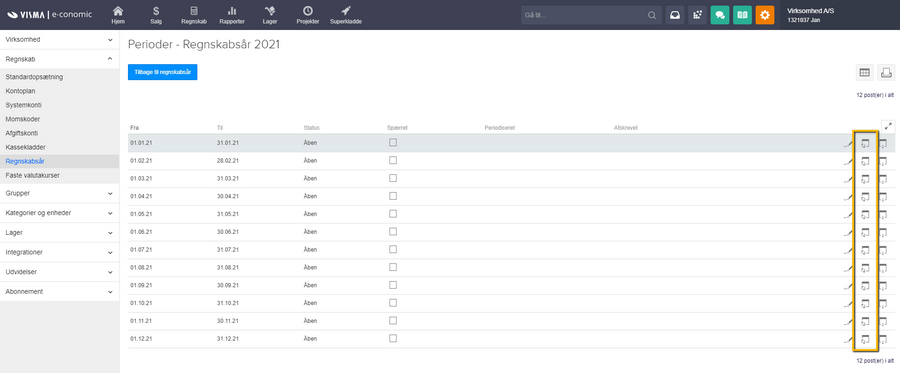Screen dimensions: 900x373
Task: Expand the Grupper sidebar section
Action: (x=59, y=193)
